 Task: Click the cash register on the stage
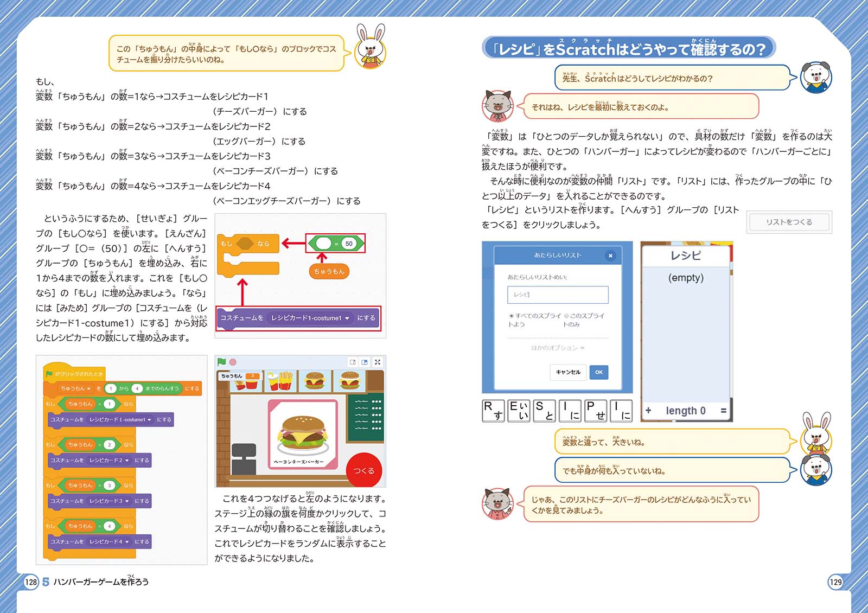(x=244, y=459)
